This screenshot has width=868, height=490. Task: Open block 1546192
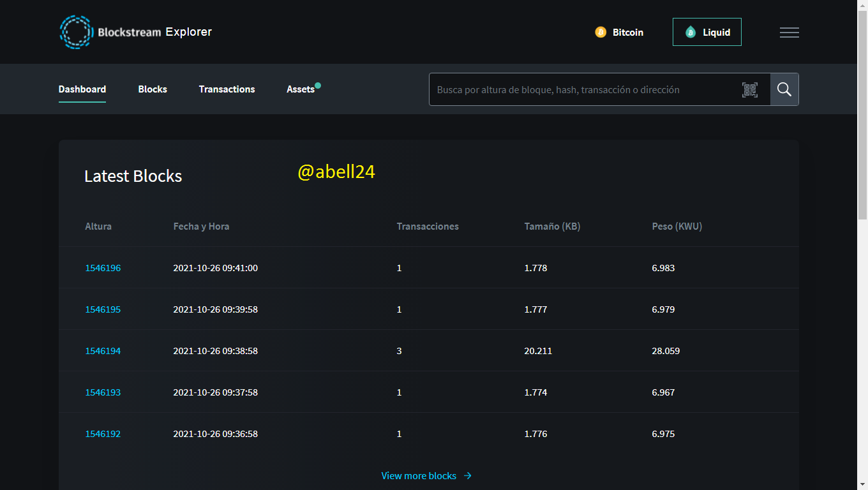click(103, 434)
